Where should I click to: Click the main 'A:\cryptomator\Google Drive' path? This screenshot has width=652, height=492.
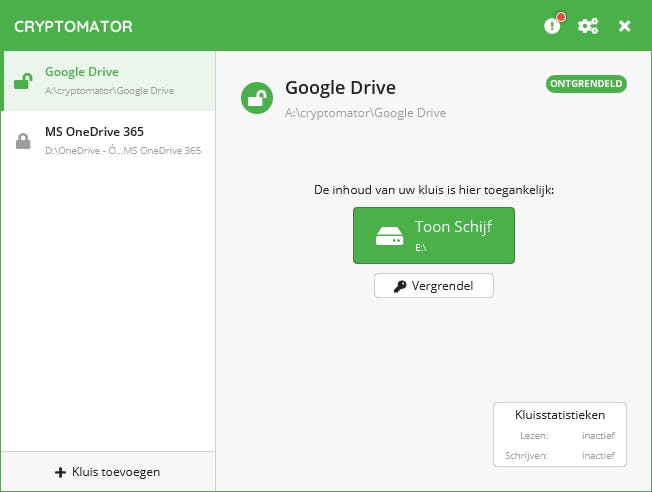click(366, 113)
